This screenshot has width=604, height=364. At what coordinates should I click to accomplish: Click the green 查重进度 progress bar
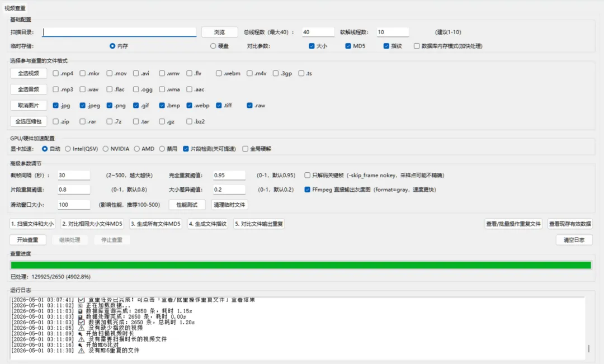point(301,265)
